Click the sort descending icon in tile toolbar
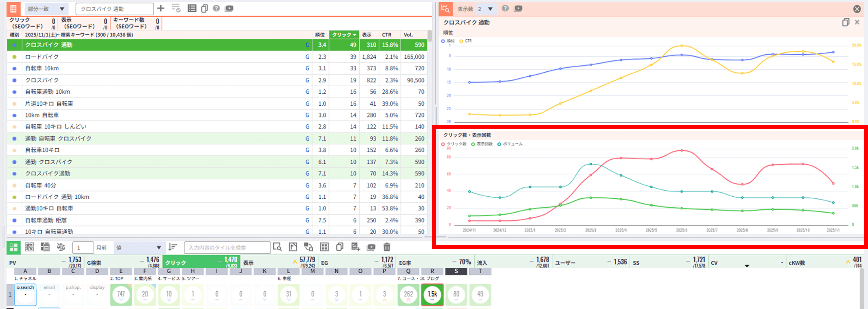 click(x=173, y=247)
